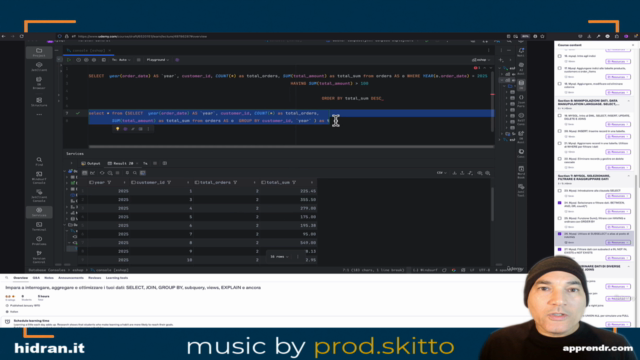Open Resources dropdown for 'Introduzione alla clausola SELECT'
Viewport: 640px width, 360px height.
(618, 196)
